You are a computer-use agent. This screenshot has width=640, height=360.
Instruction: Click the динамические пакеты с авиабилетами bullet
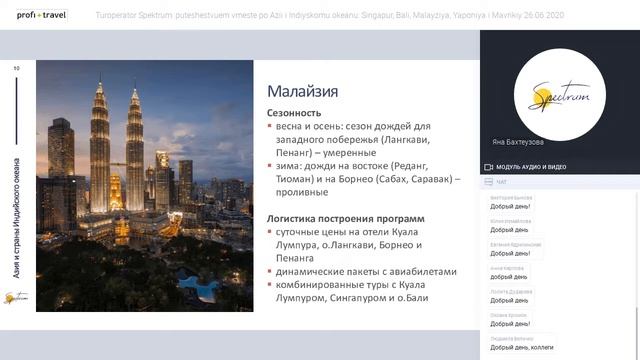362,272
